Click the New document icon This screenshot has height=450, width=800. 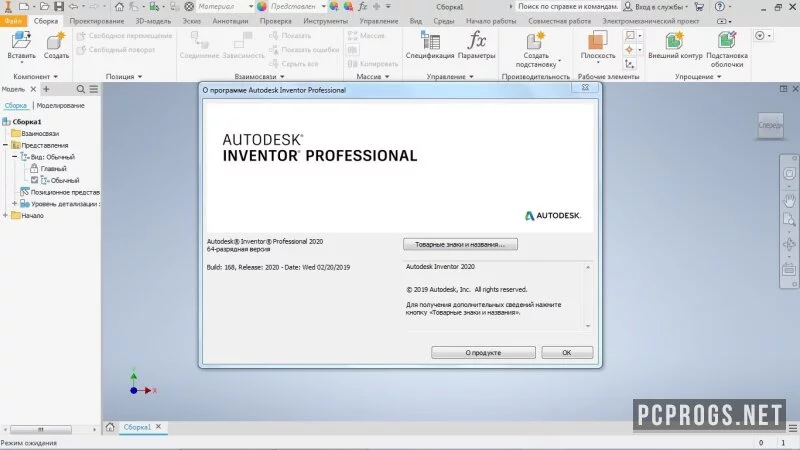click(x=23, y=7)
